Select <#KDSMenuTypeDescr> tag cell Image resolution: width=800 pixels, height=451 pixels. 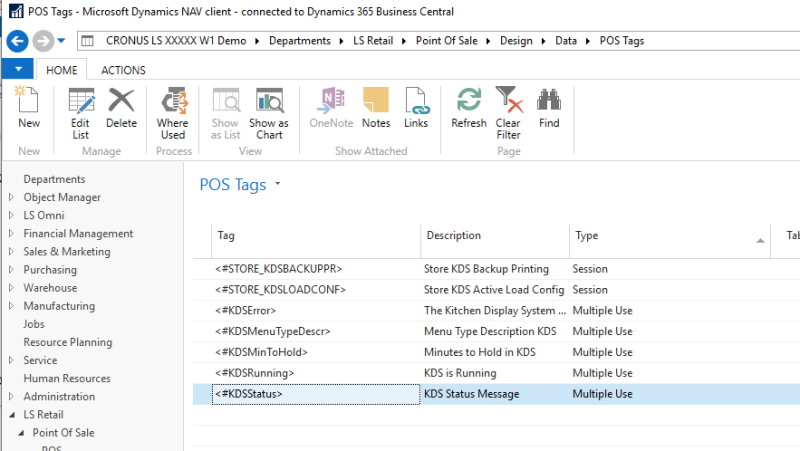click(x=316, y=332)
